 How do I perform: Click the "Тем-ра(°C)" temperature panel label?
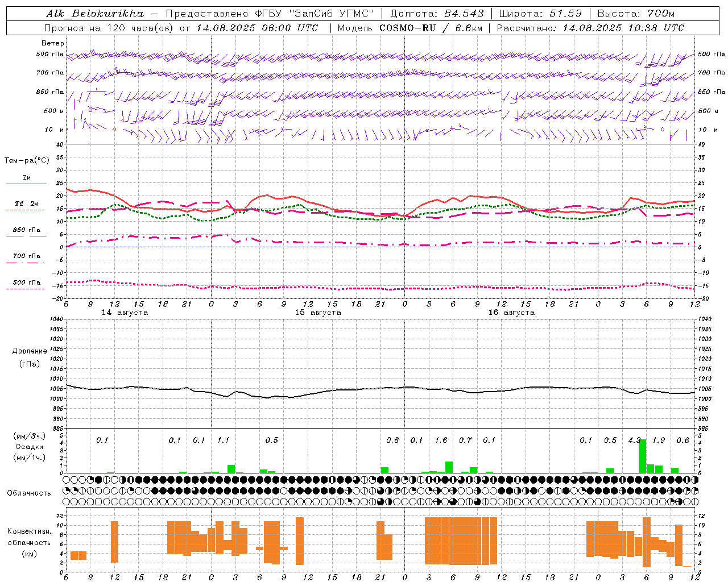point(27,161)
